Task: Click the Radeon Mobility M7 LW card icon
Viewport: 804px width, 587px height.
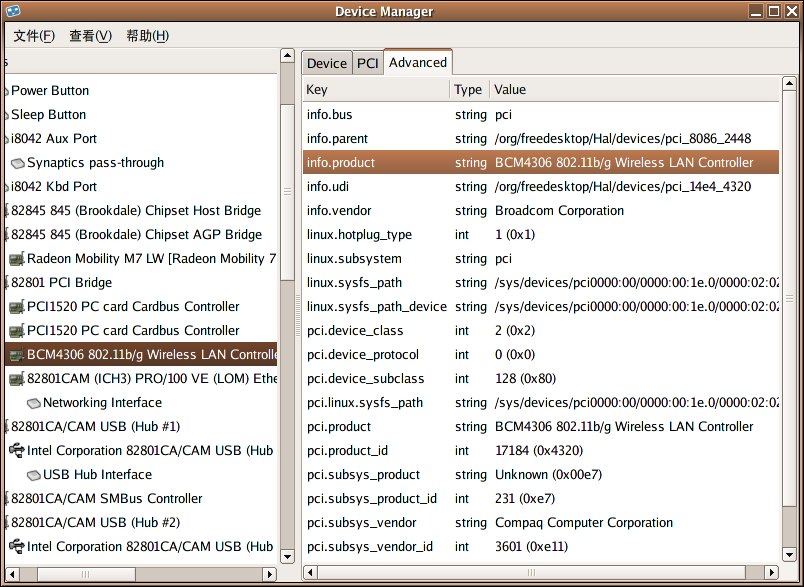Action: point(17,259)
